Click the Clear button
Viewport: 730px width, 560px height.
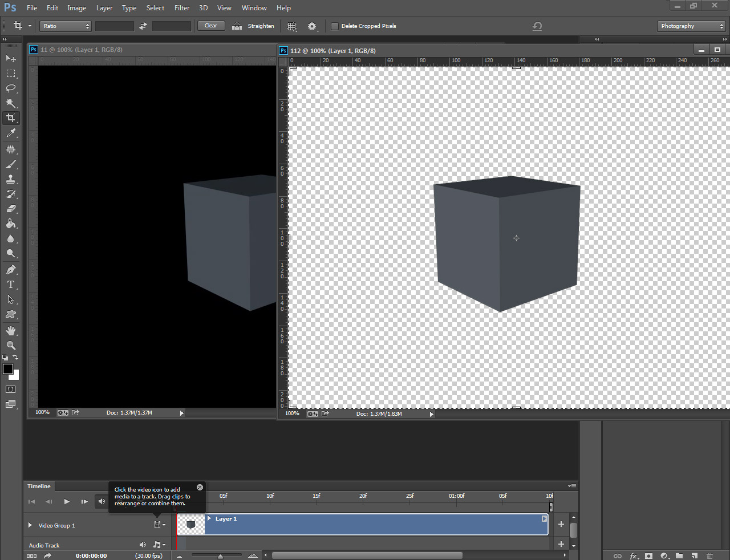pos(210,26)
